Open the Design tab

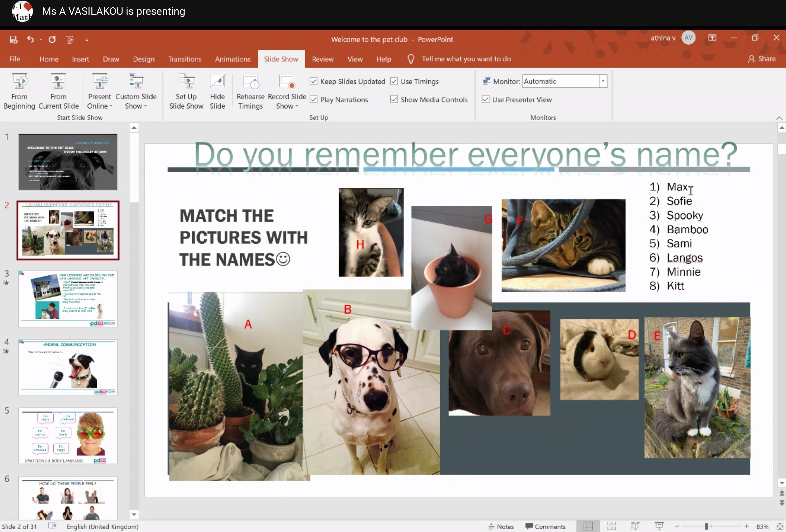144,59
